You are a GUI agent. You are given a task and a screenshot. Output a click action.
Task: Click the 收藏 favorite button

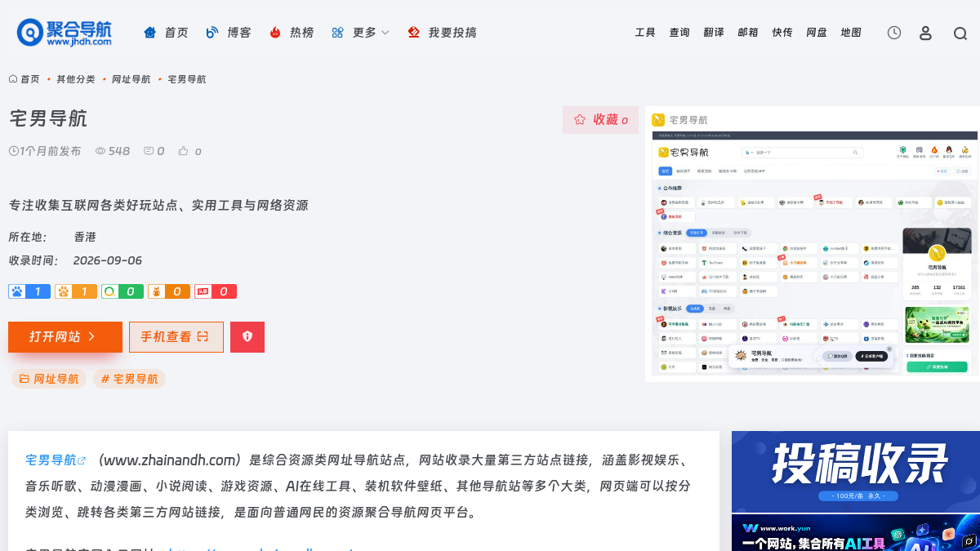(600, 120)
